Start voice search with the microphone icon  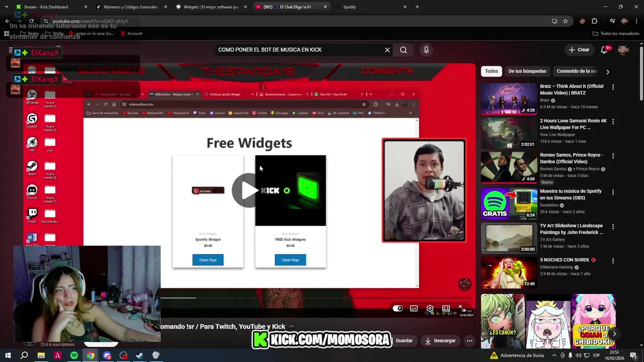[426, 50]
